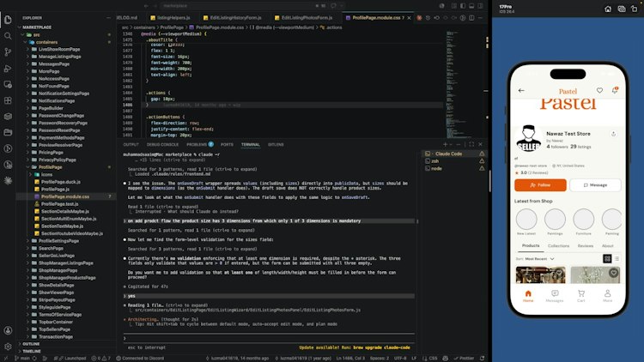644x362 pixels.
Task: Toggle the bottom panel layout icon
Action: click(471, 6)
